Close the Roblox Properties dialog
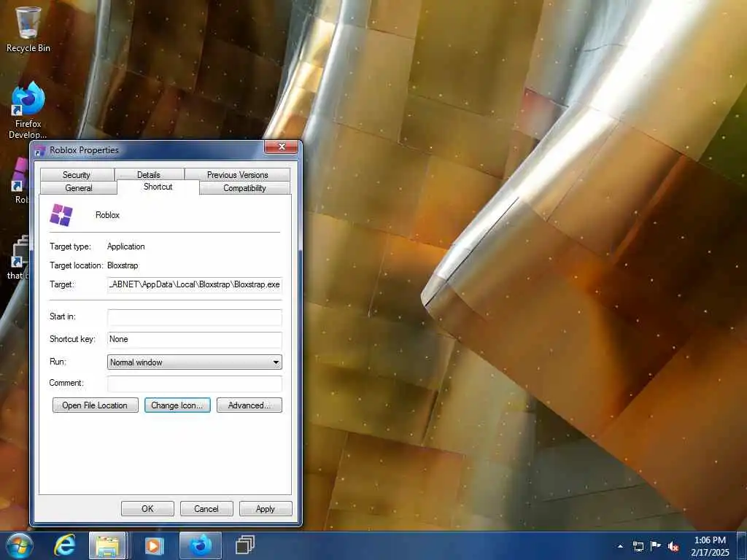The image size is (747, 560). click(x=281, y=147)
